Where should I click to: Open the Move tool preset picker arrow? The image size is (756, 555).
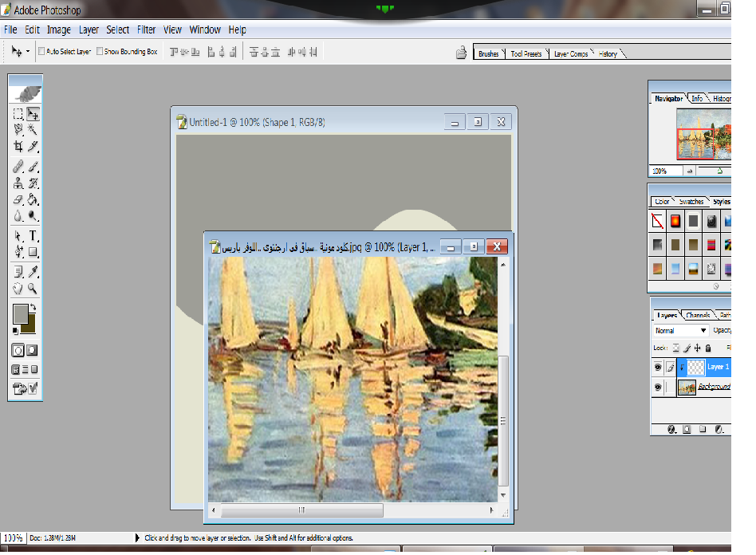click(29, 51)
